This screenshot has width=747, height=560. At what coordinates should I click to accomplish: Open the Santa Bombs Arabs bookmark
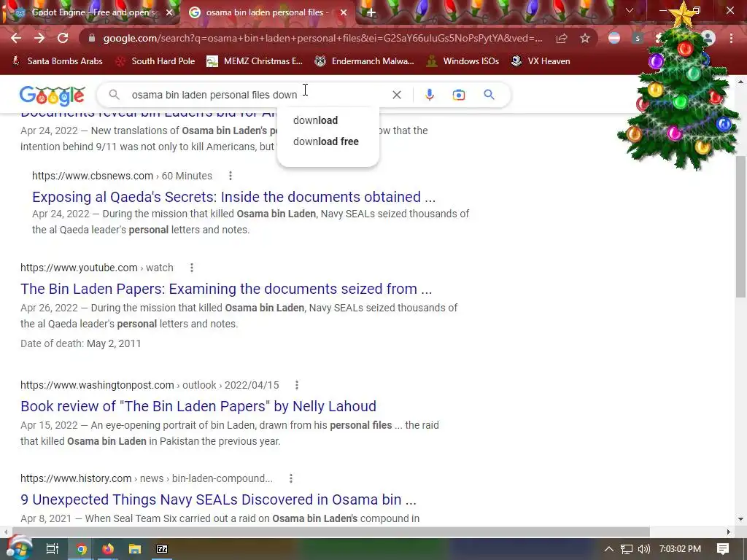point(58,61)
